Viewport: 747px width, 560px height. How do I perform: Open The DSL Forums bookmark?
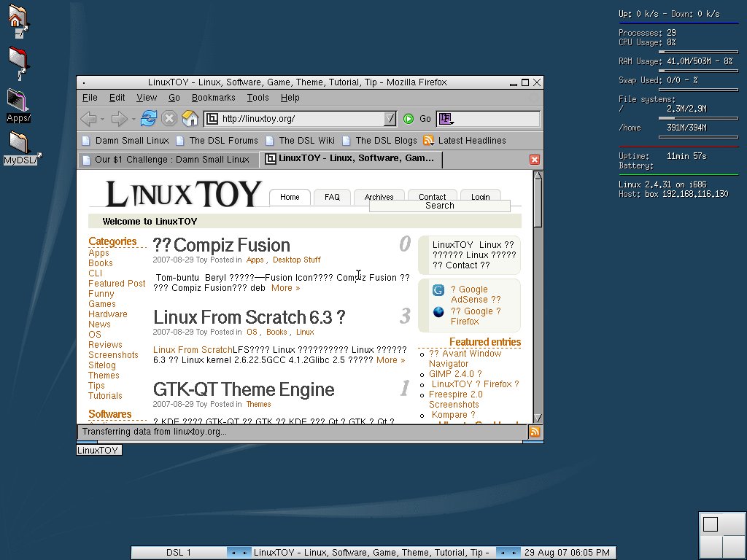[217, 141]
